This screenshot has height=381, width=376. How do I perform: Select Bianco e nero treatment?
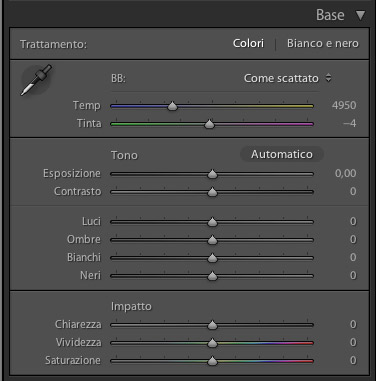323,43
